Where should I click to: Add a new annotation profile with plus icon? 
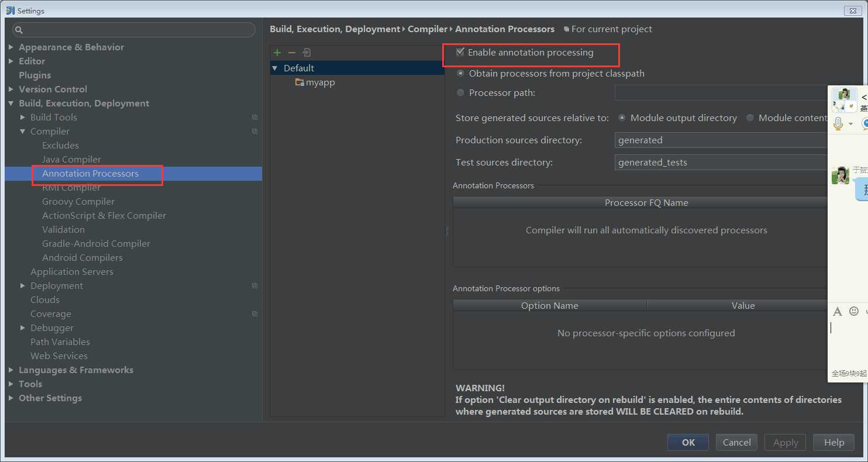tap(277, 53)
